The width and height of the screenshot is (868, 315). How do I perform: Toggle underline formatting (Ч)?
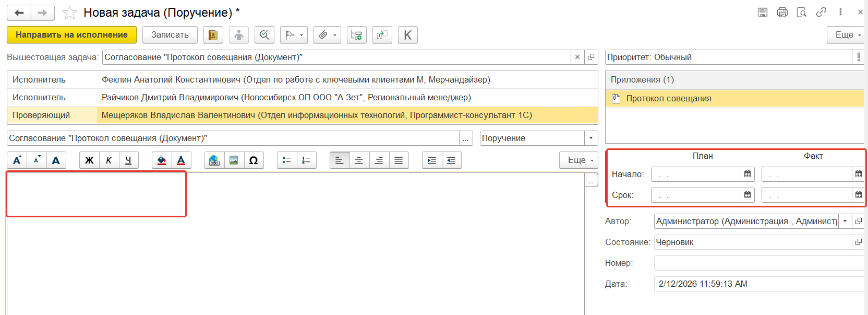click(x=128, y=160)
